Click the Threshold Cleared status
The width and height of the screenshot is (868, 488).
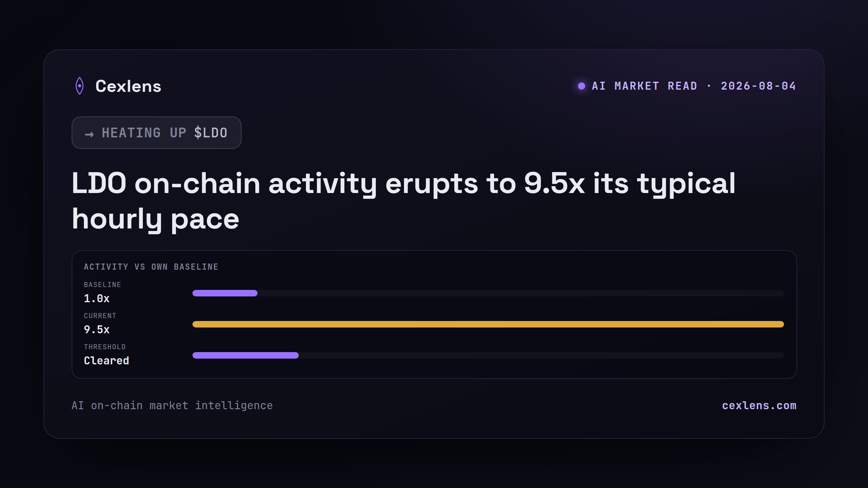click(106, 361)
